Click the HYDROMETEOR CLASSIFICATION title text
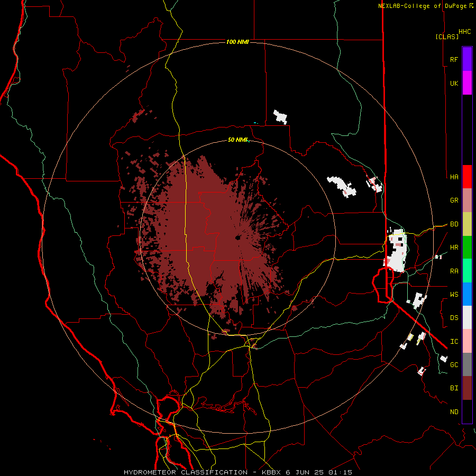Screen dimensions: 476x476 pyautogui.click(x=186, y=472)
